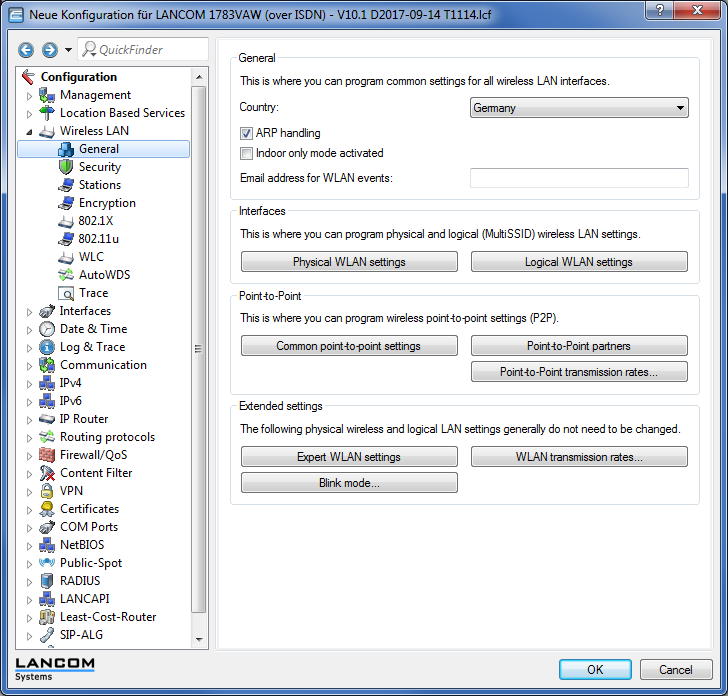Viewport: 728px width, 696px height.
Task: Click the Trace magnifier icon
Action: (x=66, y=293)
